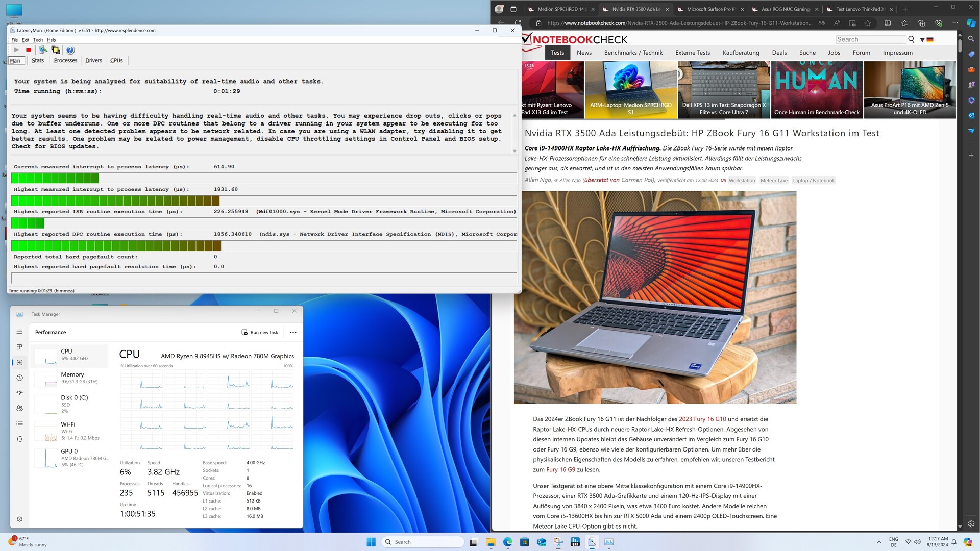
Task: Open Task Manager Users page icon
Action: 19,409
